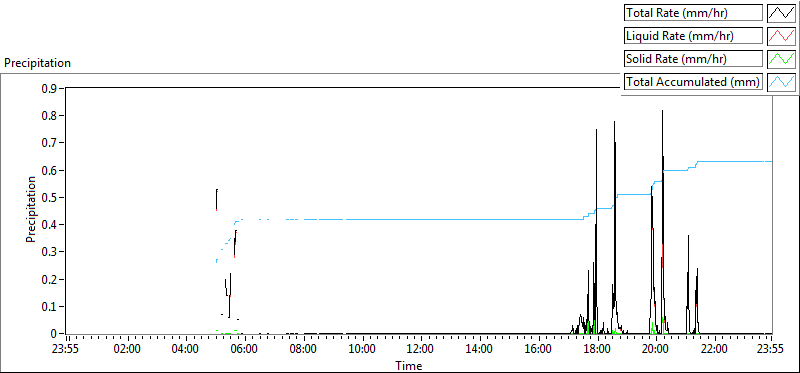The width and height of the screenshot is (800, 373).
Task: Select the Solid Rate (mm/hr) legend label
Action: 694,59
